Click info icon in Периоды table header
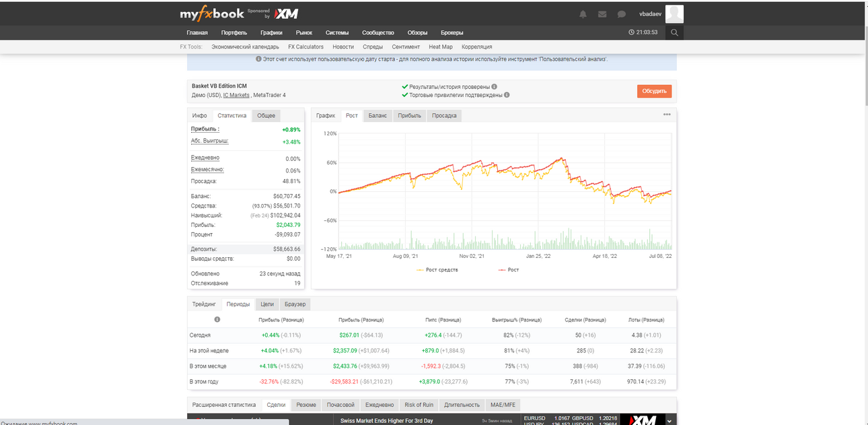 pyautogui.click(x=217, y=320)
